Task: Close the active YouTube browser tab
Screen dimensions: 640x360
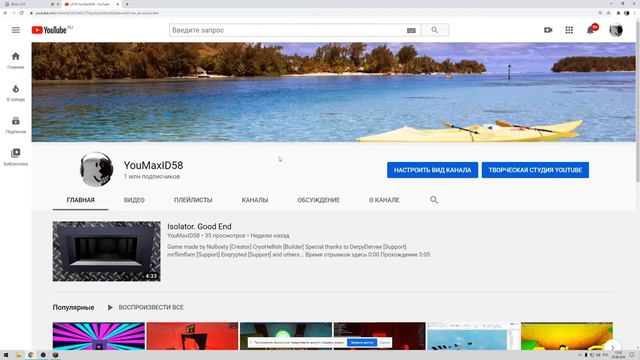Action: click(x=118, y=4)
